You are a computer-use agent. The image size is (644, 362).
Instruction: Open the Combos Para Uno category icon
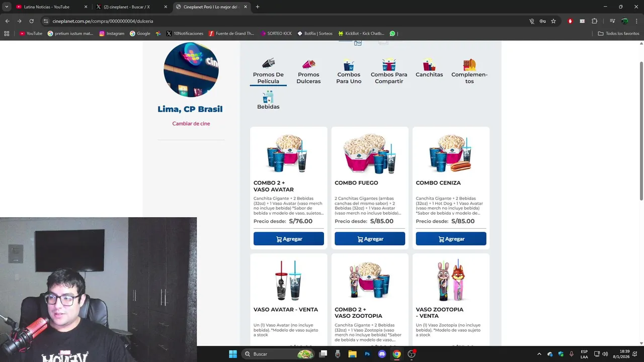pyautogui.click(x=349, y=64)
